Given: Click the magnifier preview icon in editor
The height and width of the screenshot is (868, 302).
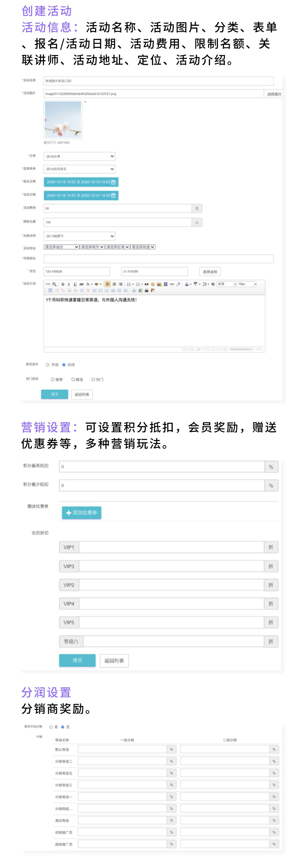Looking at the screenshot, I should pyautogui.click(x=54, y=284).
